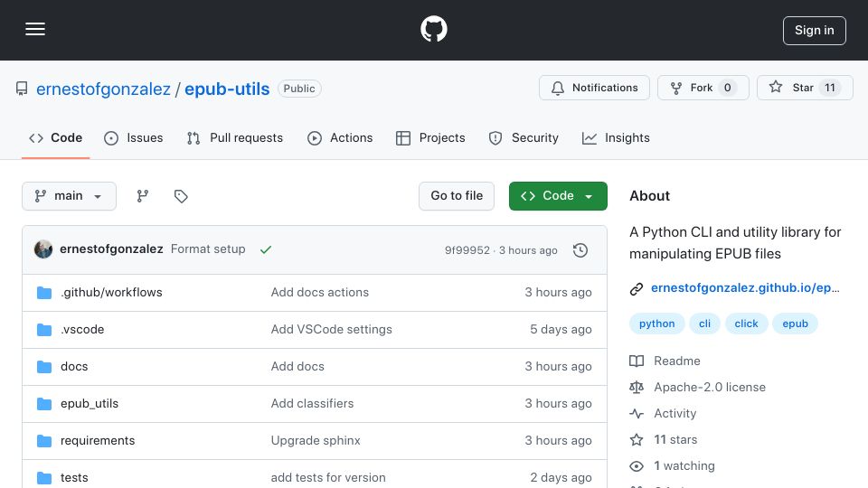Open commit hash 9f99952

pyautogui.click(x=467, y=250)
